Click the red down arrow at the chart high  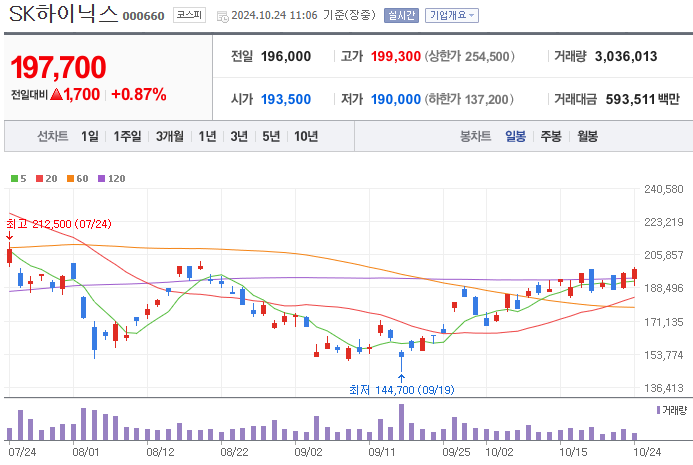point(9,236)
